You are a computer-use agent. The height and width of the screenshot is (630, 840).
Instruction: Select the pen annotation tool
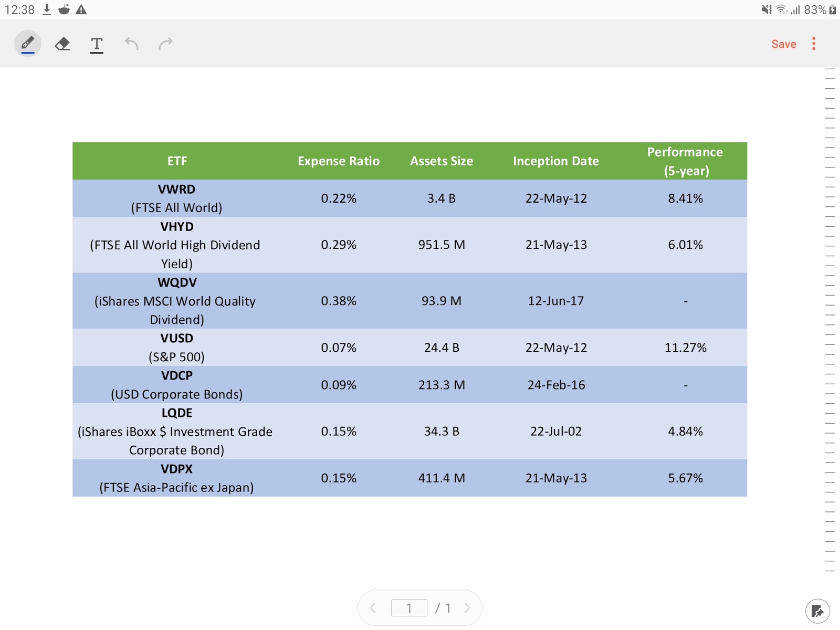click(27, 44)
